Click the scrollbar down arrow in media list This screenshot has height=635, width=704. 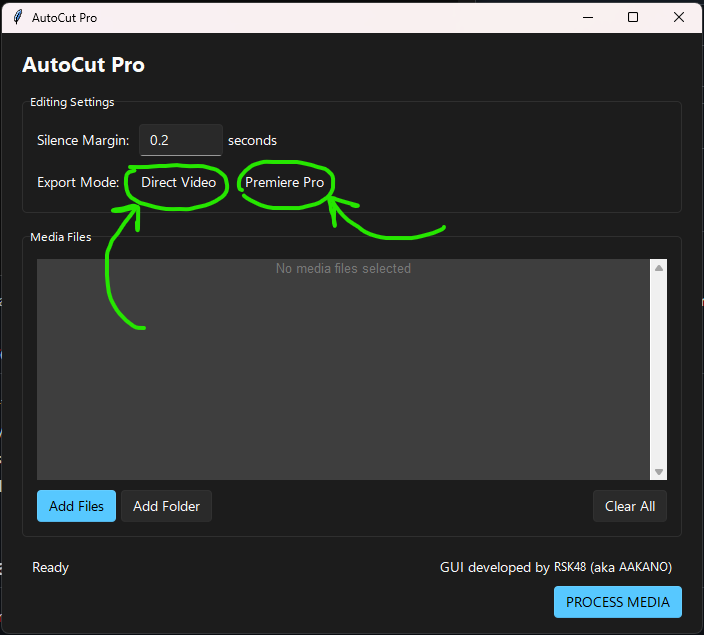coord(659,472)
